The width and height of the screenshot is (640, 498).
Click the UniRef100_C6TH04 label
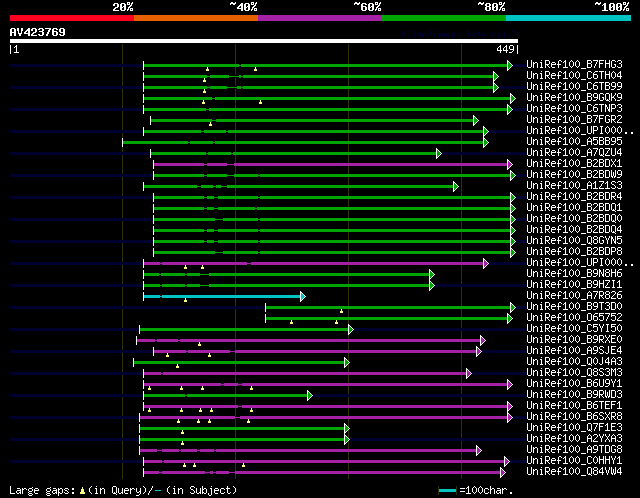pos(574,76)
